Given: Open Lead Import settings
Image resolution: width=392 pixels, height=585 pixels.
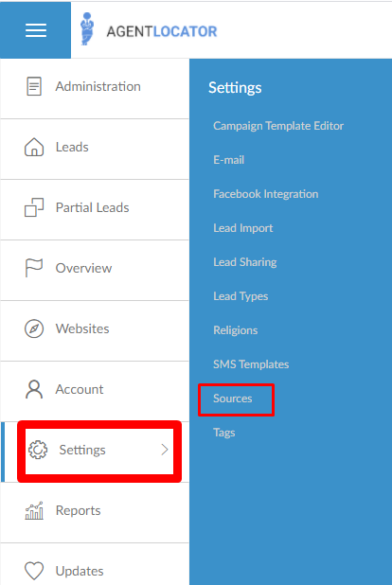Looking at the screenshot, I should 242,228.
